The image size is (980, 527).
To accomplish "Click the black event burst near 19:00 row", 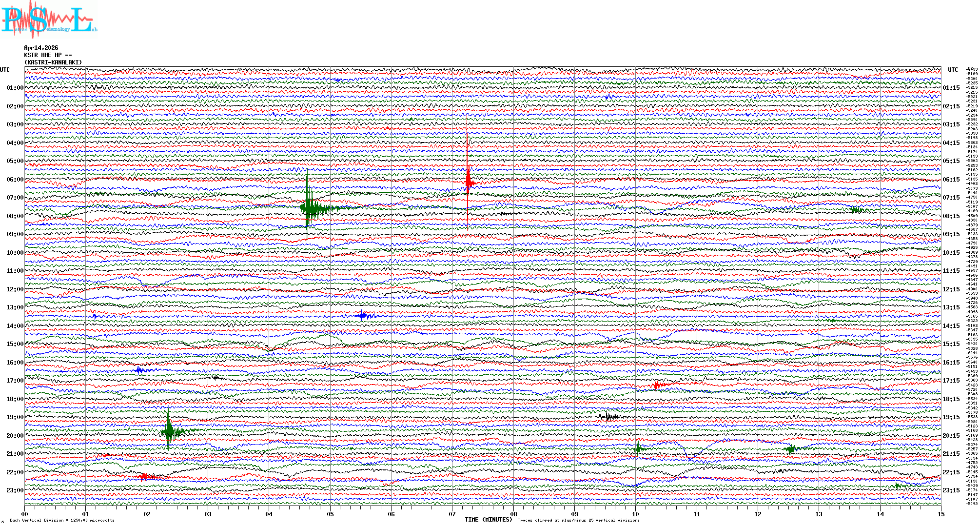I will tap(608, 417).
